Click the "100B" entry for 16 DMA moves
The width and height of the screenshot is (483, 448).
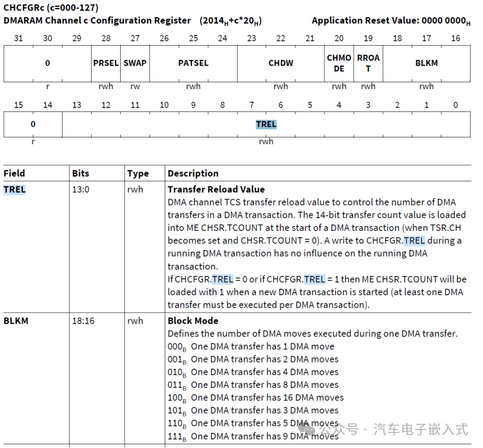pos(256,398)
